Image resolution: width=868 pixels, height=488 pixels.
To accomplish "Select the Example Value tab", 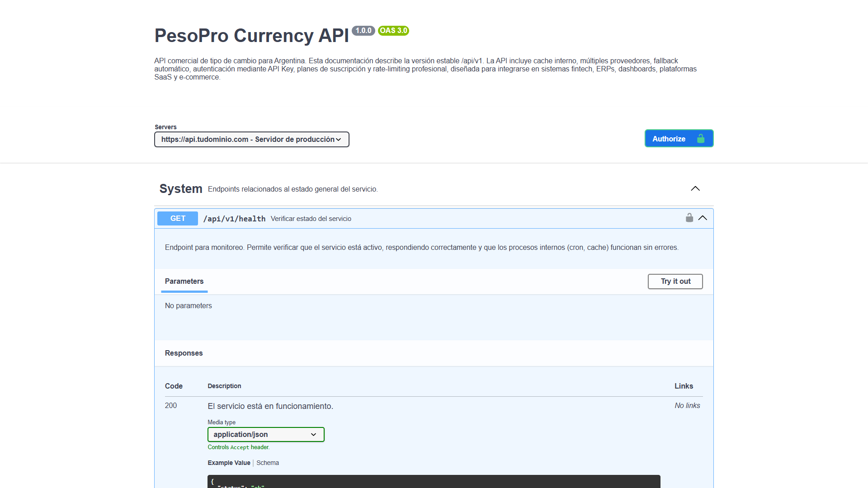I will pos(229,463).
